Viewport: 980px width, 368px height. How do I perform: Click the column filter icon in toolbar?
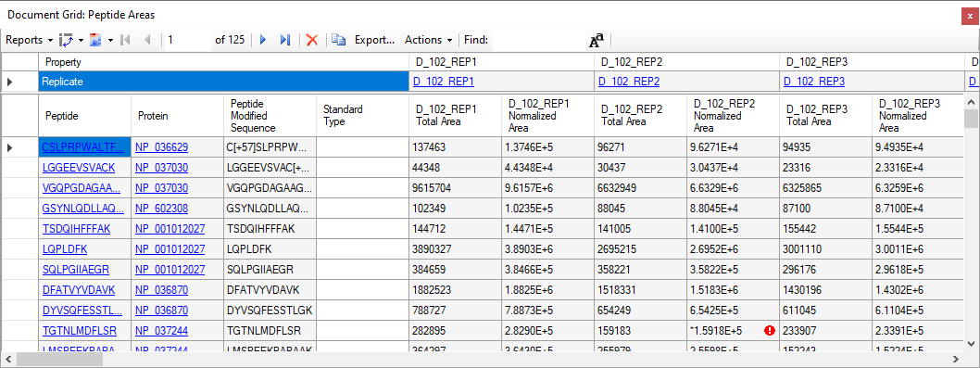[95, 40]
